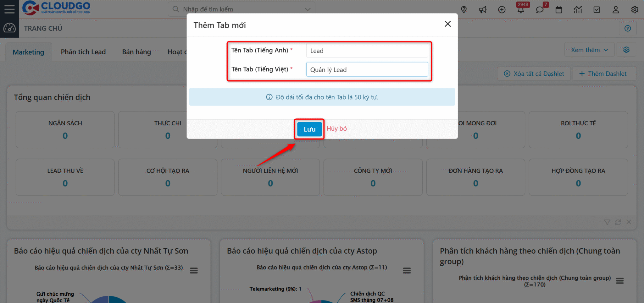Switch to the Phân tích Lead tab
The image size is (644, 303).
coord(83,52)
